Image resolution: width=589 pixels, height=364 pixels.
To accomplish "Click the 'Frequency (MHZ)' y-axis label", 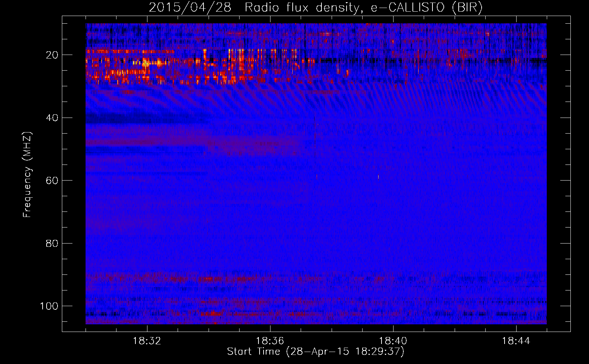I will 28,175.
